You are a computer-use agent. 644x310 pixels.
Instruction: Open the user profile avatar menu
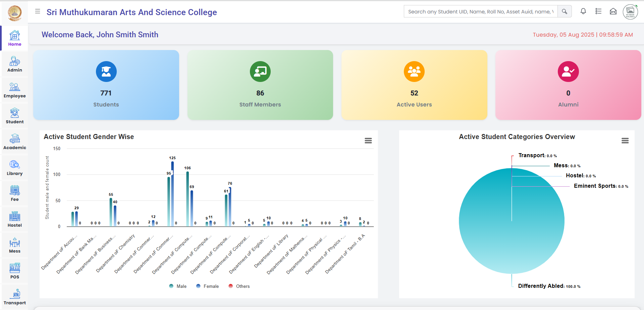pos(630,12)
